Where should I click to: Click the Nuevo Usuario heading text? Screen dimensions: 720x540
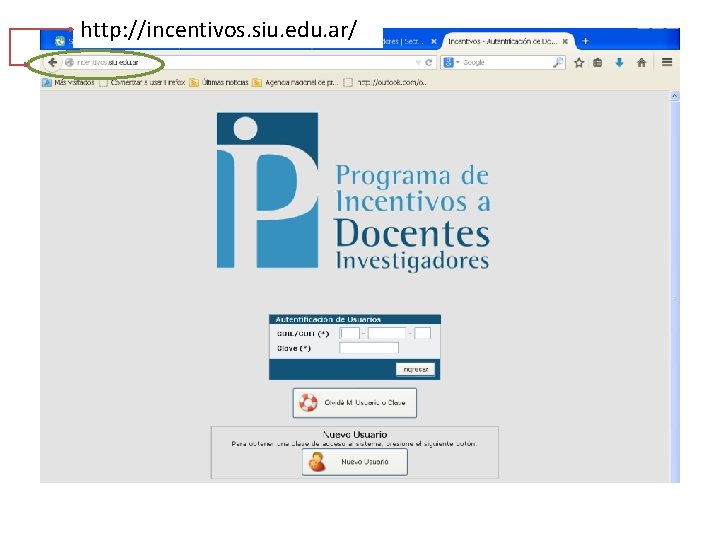click(x=355, y=434)
